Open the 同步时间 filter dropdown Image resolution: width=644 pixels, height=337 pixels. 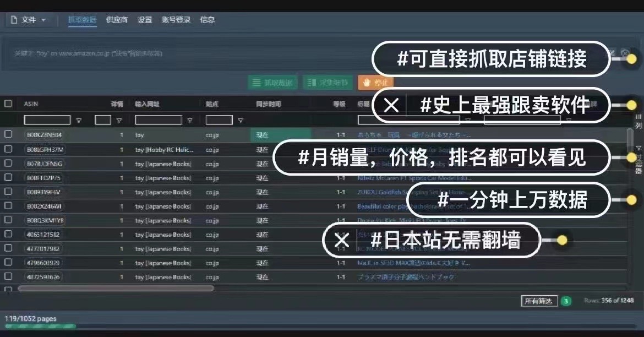[x=270, y=120]
